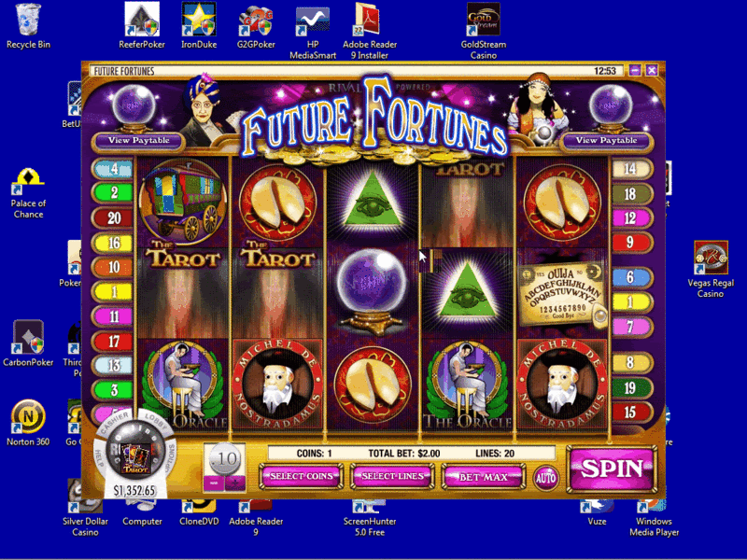Click the gypsy wagon reel symbol
Viewport: 747px width, 560px height.
[183, 200]
